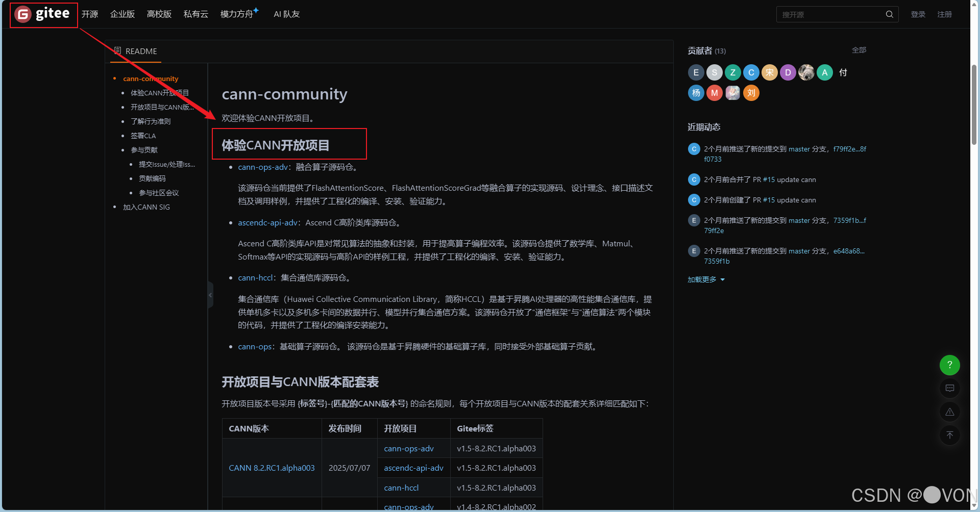Open contributor avatar M profile

[x=714, y=93]
